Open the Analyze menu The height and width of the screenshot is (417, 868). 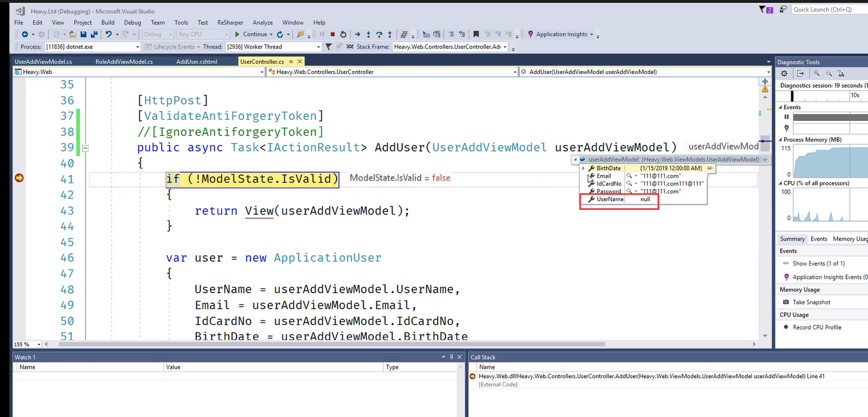pos(263,23)
